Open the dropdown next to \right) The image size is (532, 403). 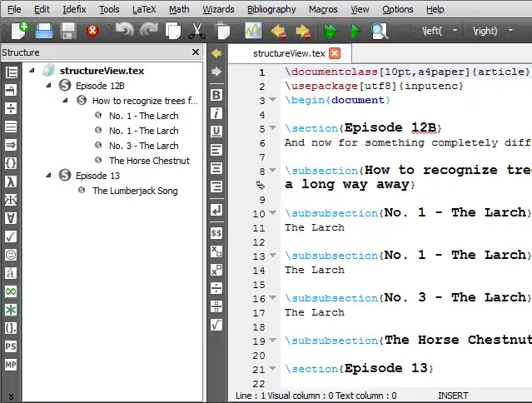pyautogui.click(x=510, y=31)
